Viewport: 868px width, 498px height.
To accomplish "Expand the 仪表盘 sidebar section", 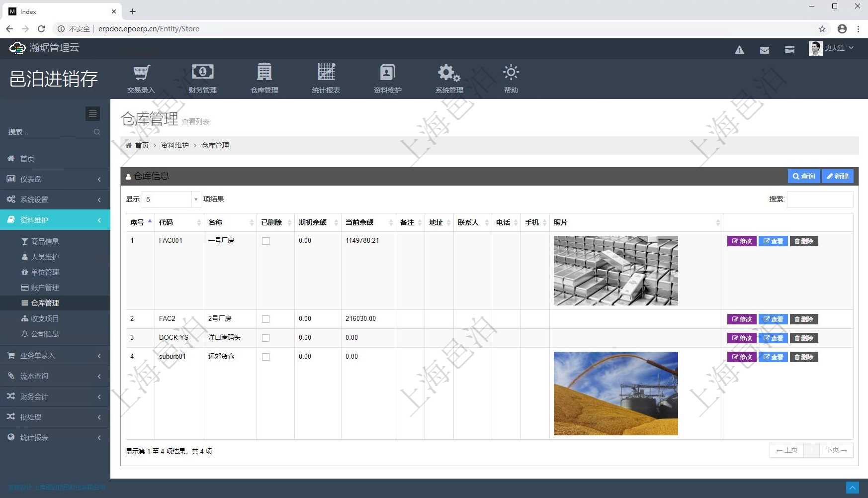I will (x=55, y=179).
